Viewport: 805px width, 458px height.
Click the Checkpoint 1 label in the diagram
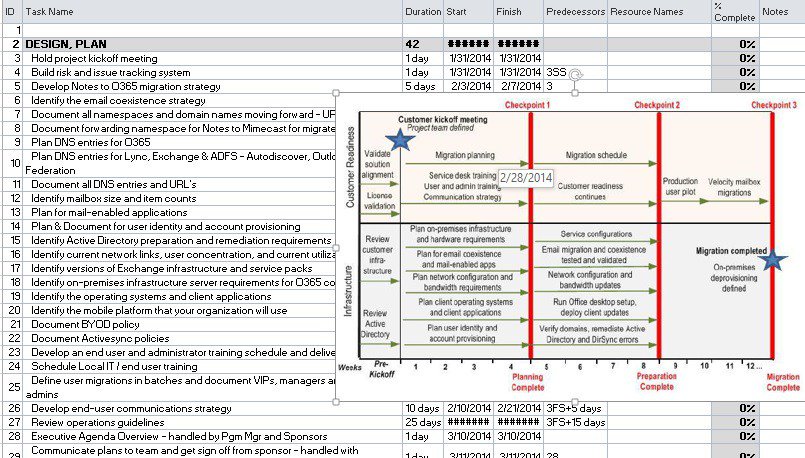(x=527, y=105)
